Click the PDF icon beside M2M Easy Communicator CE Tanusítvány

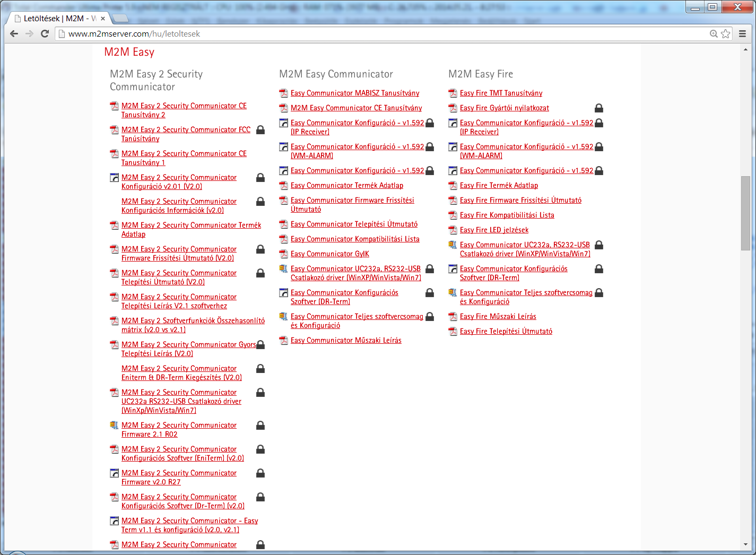[x=284, y=108]
